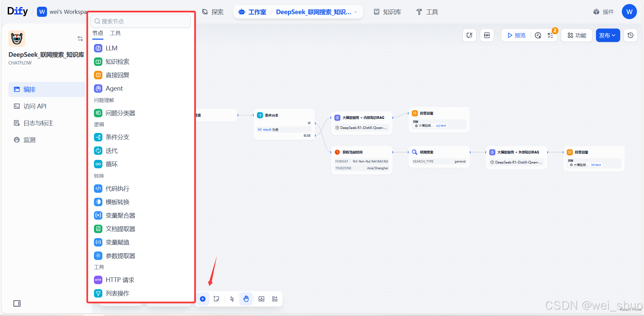
Task: Open 工具 in top navigation
Action: 427,12
